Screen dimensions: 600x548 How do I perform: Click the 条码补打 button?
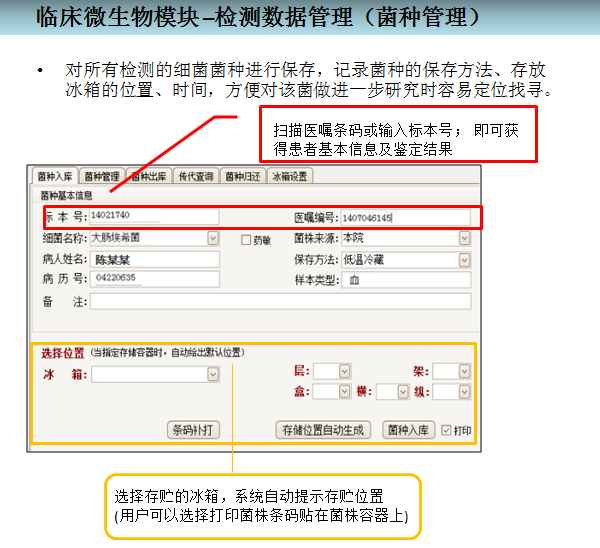pos(193,430)
